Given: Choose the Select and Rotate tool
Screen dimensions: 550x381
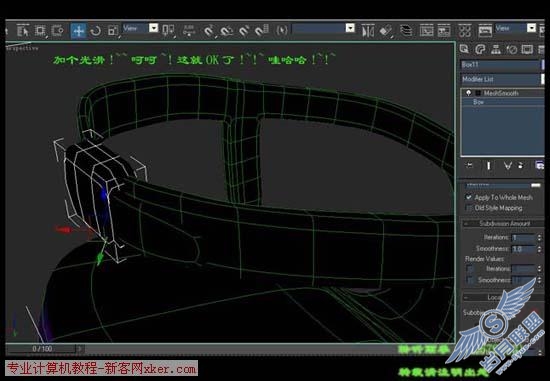Looking at the screenshot, I should pos(95,31).
